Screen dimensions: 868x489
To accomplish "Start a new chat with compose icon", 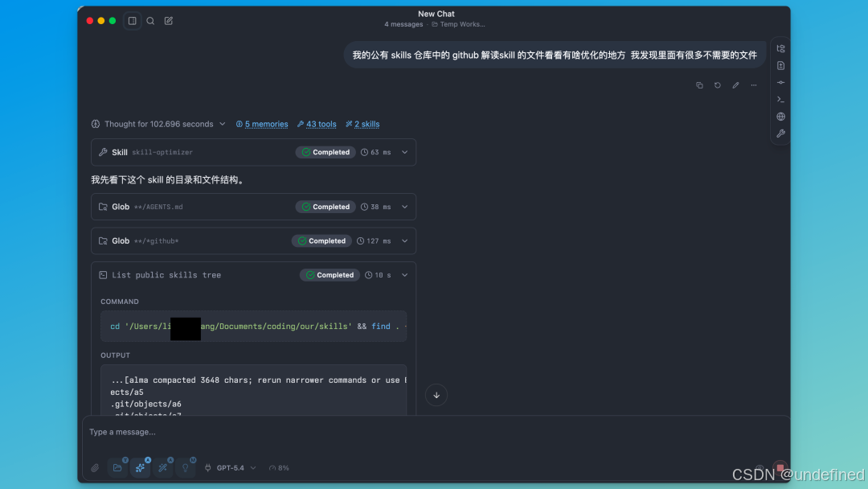I will (169, 21).
